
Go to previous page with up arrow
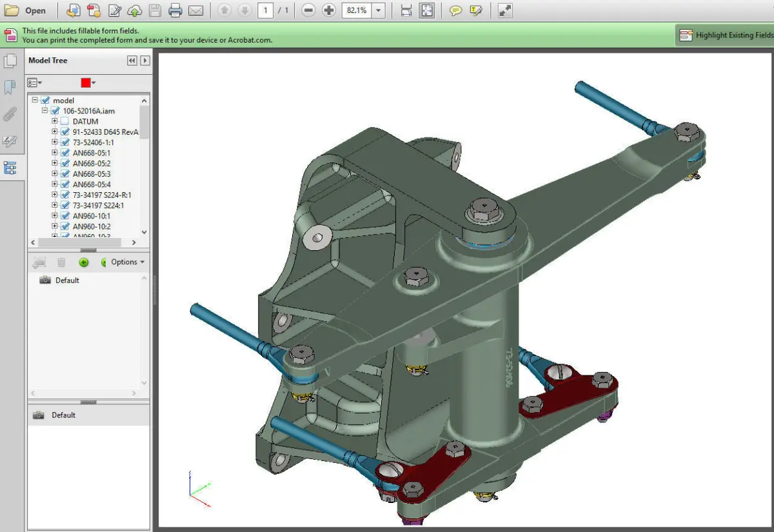[224, 10]
